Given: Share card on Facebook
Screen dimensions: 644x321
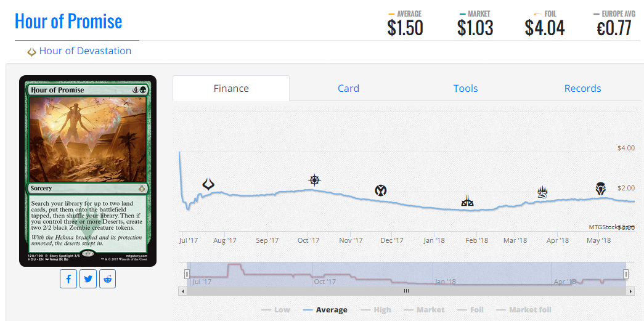Looking at the screenshot, I should click(x=68, y=279).
